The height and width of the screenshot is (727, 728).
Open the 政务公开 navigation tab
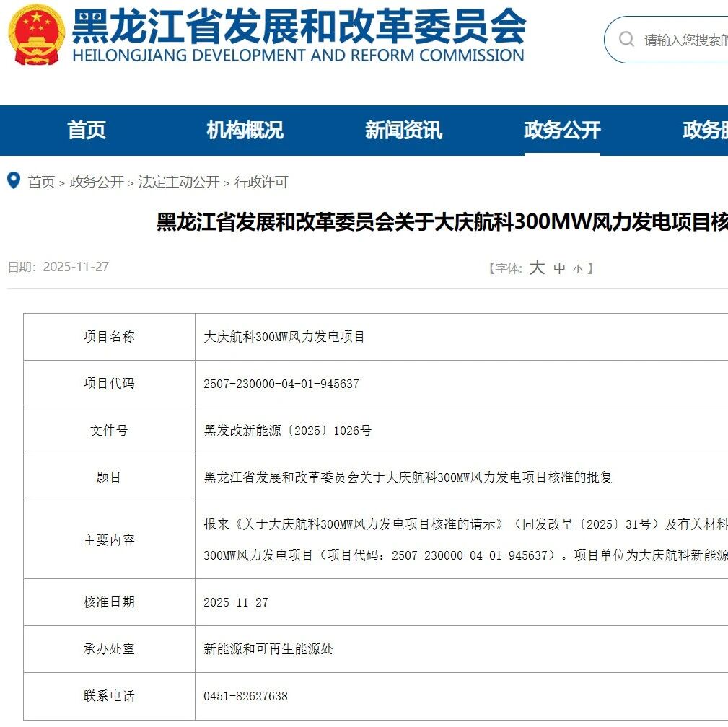click(562, 130)
